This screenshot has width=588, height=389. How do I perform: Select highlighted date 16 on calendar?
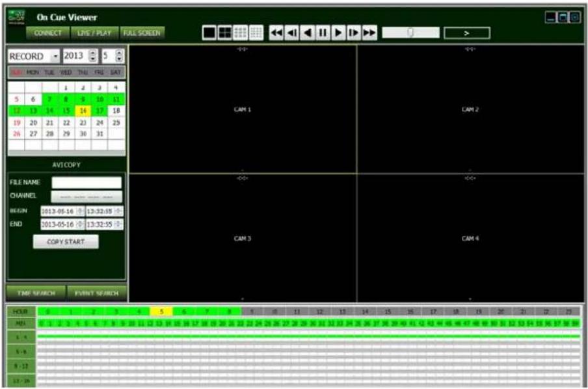tap(83, 111)
